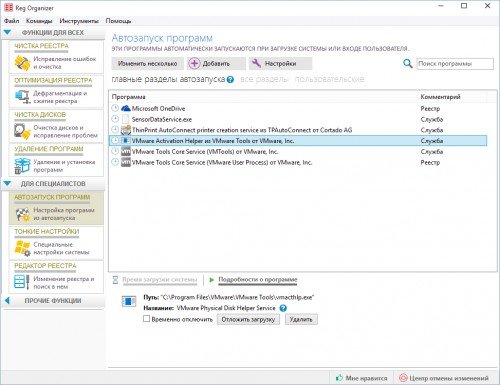This screenshot has height=385, width=500.
Task: Click registry defragmentation icon
Action: point(22,97)
